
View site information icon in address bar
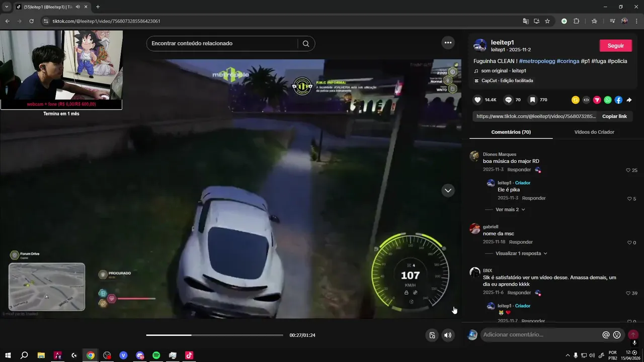46,21
